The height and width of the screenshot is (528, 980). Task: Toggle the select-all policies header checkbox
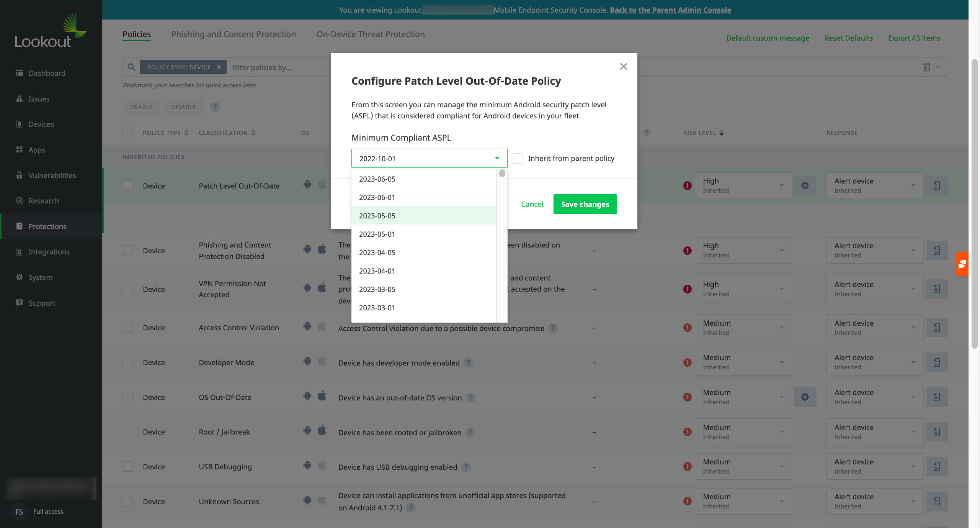click(x=127, y=133)
